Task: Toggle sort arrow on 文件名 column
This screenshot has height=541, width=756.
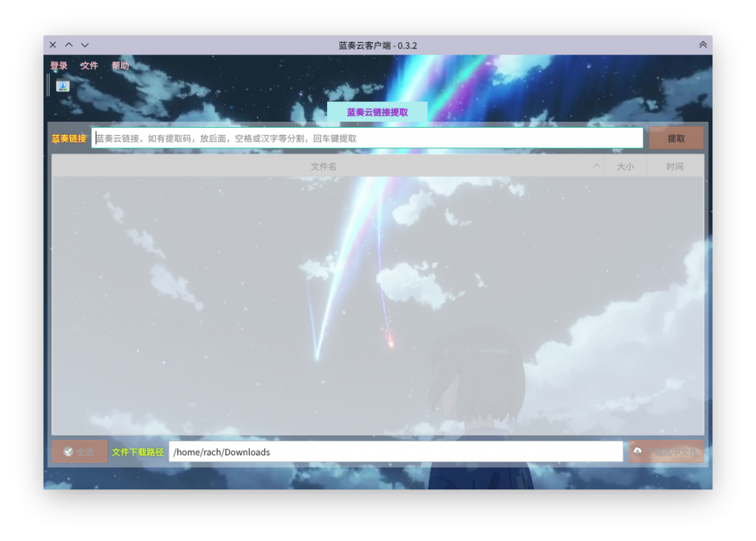Action: pos(597,166)
